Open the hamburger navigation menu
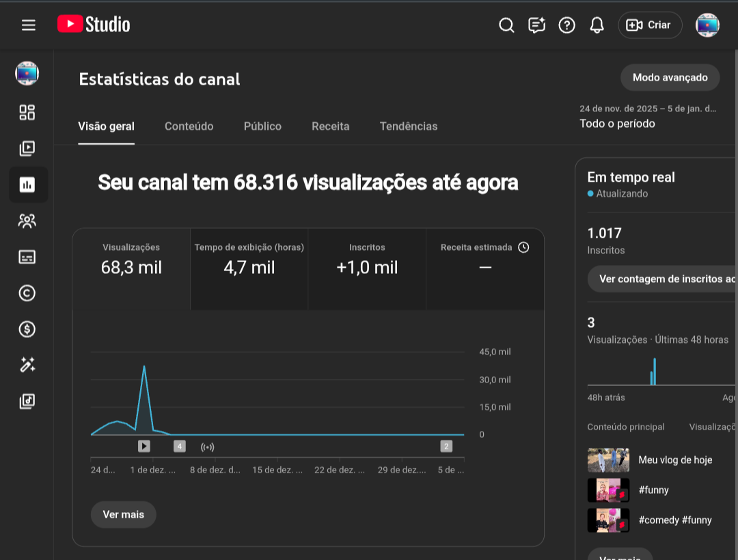The height and width of the screenshot is (560, 738). click(x=28, y=25)
